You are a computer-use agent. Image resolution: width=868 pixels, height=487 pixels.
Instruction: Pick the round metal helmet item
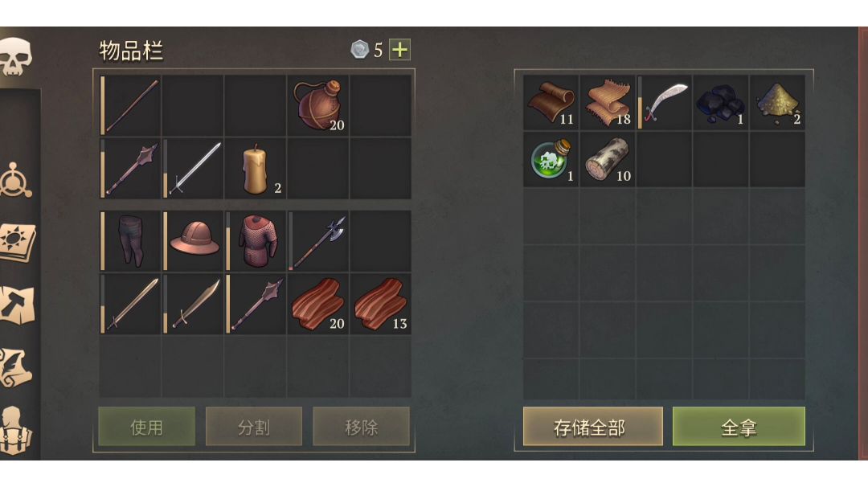(x=193, y=240)
